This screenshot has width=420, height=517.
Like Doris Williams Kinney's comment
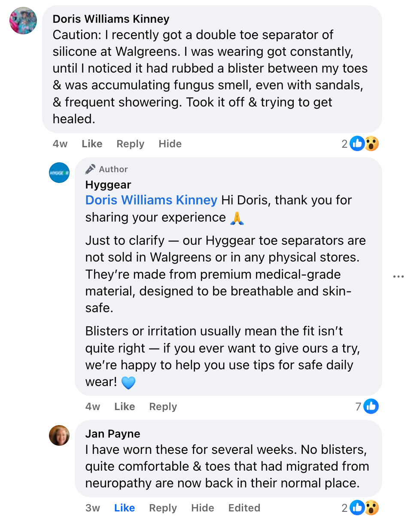point(92,144)
